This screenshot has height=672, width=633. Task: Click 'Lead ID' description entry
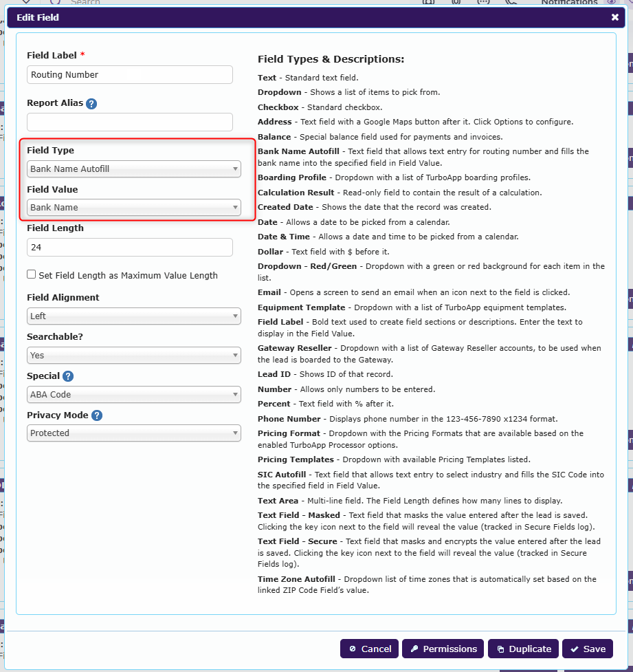(x=325, y=375)
